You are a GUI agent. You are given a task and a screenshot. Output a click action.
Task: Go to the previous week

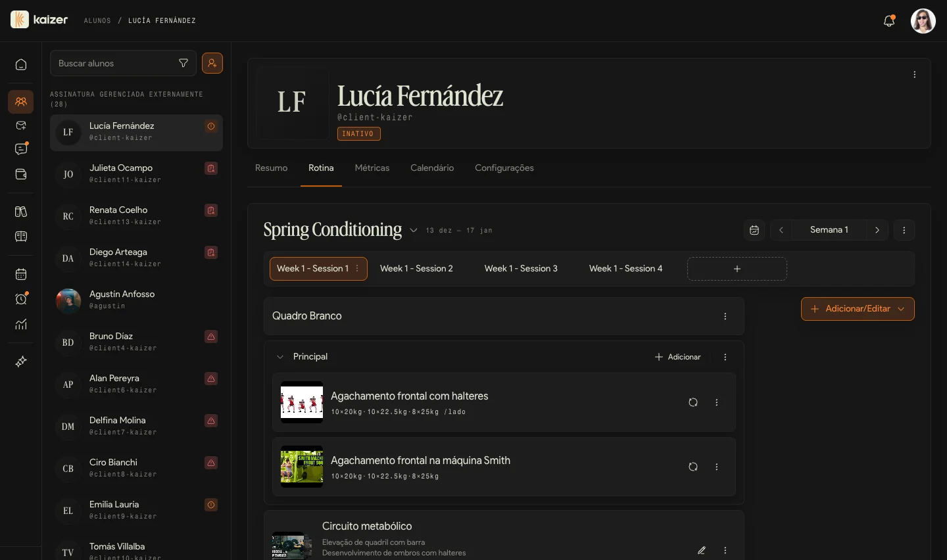point(781,230)
